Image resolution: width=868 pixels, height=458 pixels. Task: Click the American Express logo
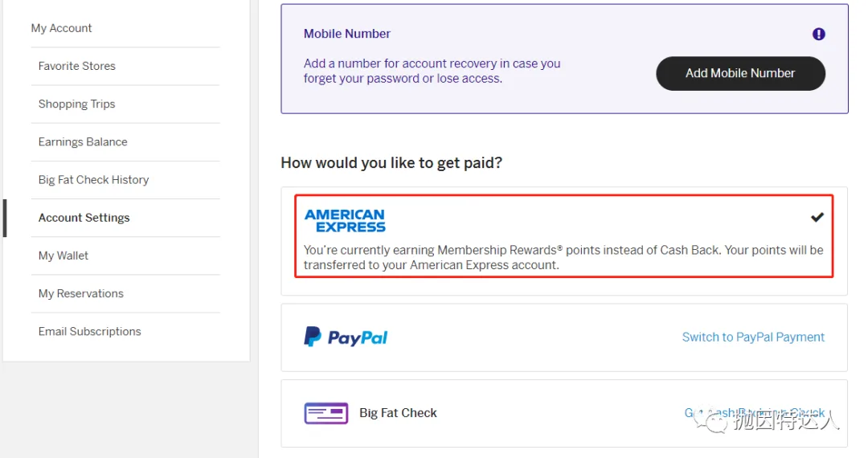pos(345,221)
